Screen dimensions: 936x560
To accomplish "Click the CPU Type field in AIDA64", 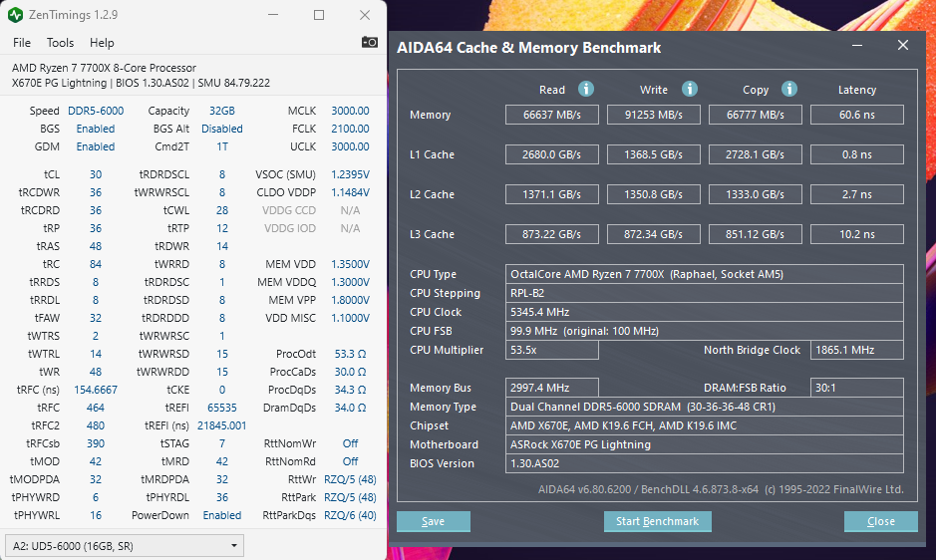I will pyautogui.click(x=705, y=274).
